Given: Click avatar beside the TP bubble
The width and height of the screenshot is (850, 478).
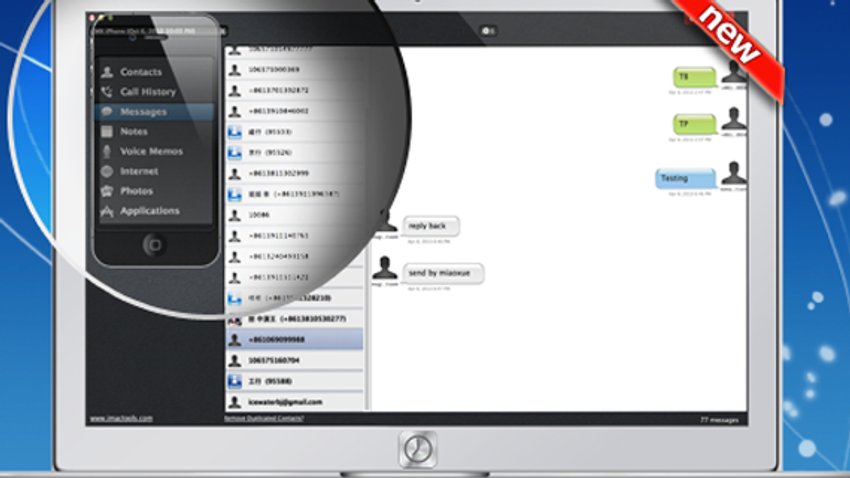Looking at the screenshot, I should click(x=733, y=119).
